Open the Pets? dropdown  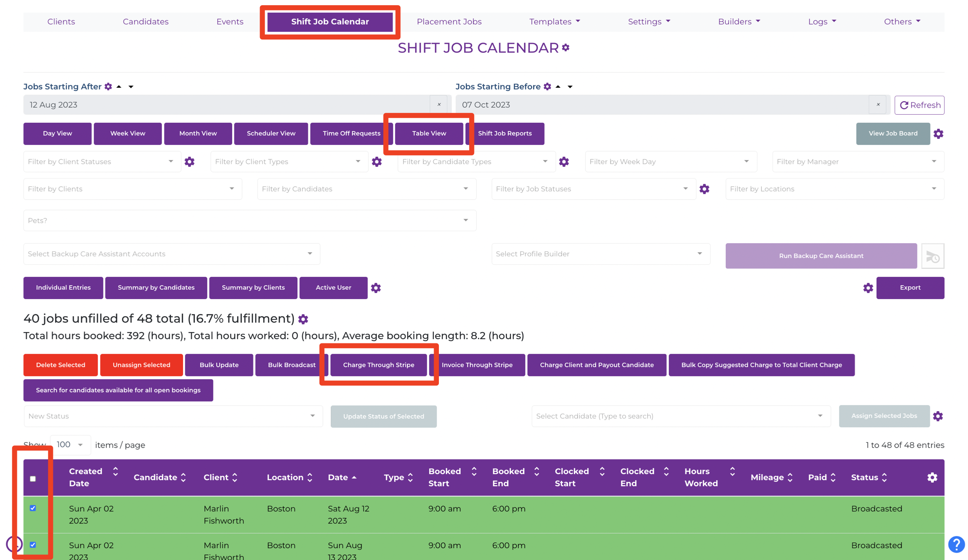[250, 221]
